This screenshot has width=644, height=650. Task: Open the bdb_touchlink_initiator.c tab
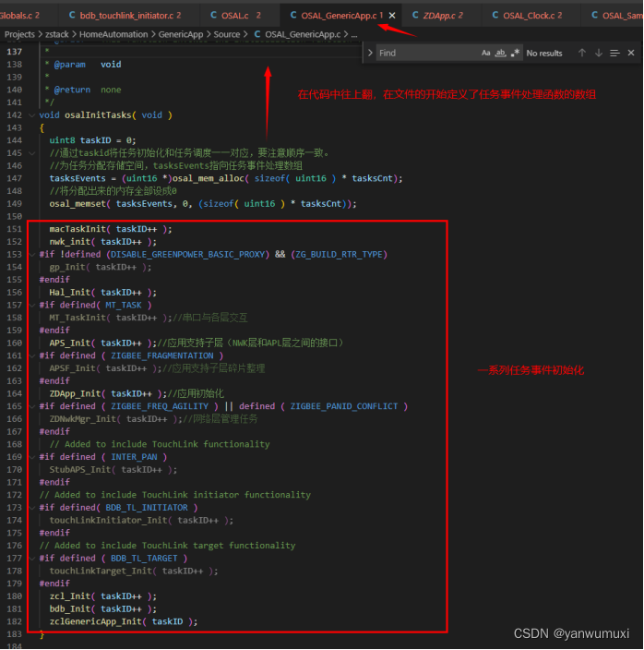tap(125, 16)
